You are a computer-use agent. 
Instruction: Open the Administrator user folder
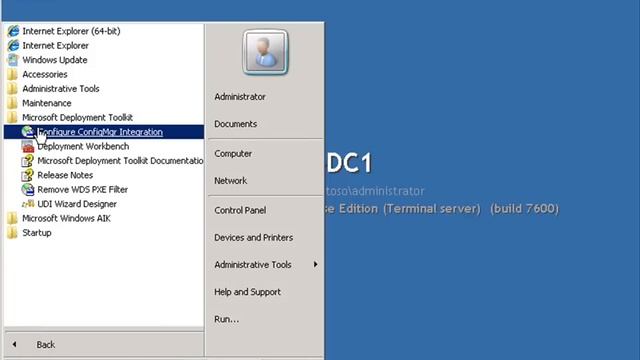click(x=240, y=97)
